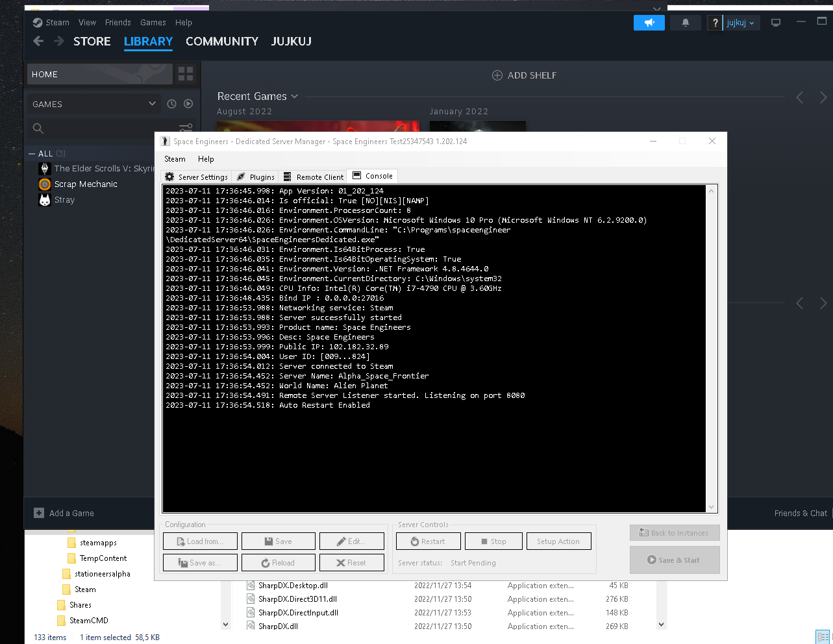The image size is (833, 644).
Task: Click the Big Picture mode monitor icon
Action: click(x=775, y=23)
